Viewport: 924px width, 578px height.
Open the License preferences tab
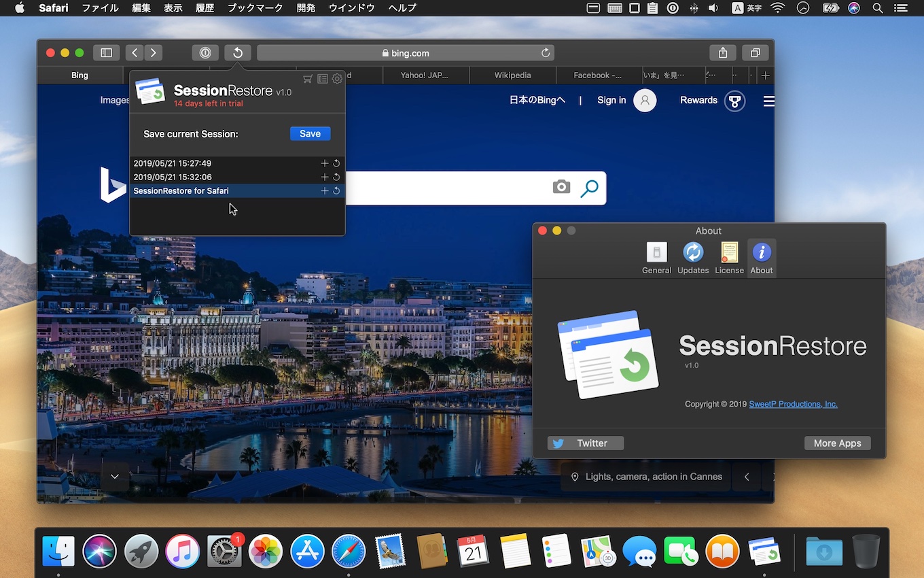pos(729,258)
